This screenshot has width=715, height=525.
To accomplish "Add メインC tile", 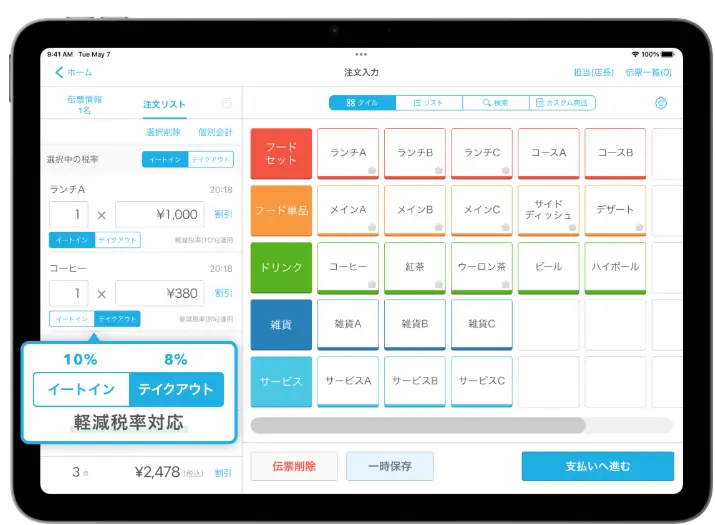I will (x=482, y=211).
